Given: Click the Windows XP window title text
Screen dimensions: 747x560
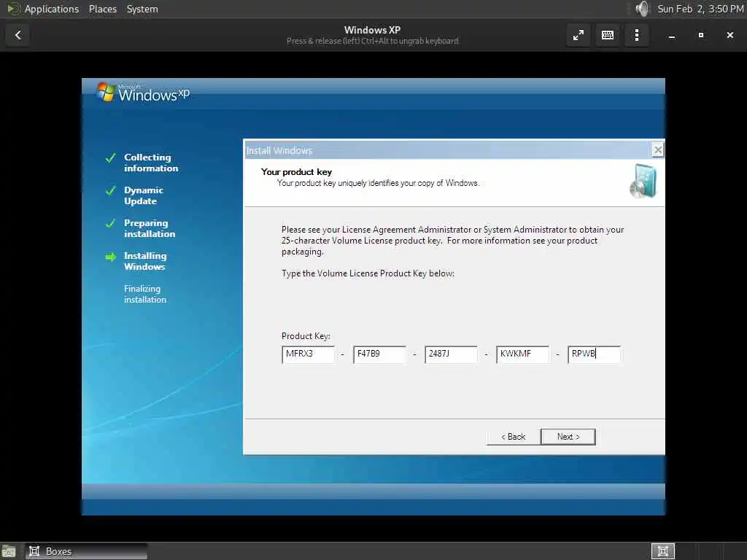Looking at the screenshot, I should tap(372, 29).
